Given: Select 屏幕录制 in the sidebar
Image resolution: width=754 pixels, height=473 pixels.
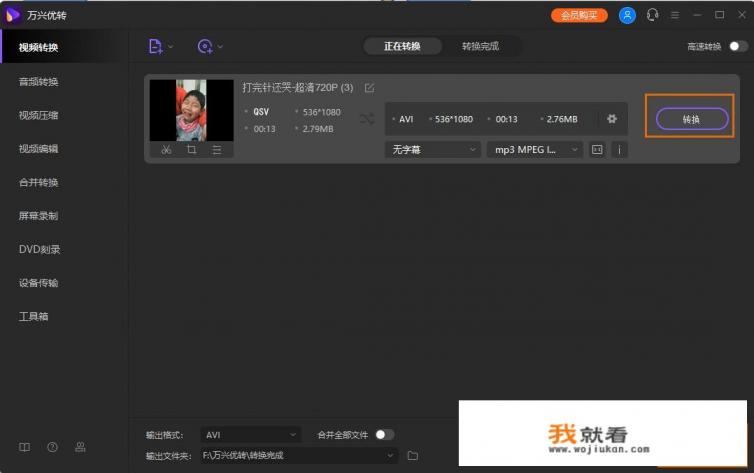Looking at the screenshot, I should (38, 216).
